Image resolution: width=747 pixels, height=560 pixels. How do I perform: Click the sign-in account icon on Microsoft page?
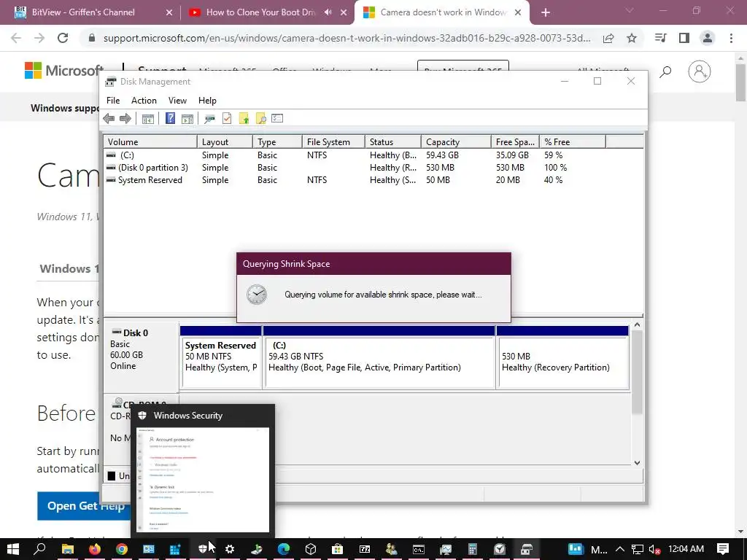point(700,71)
